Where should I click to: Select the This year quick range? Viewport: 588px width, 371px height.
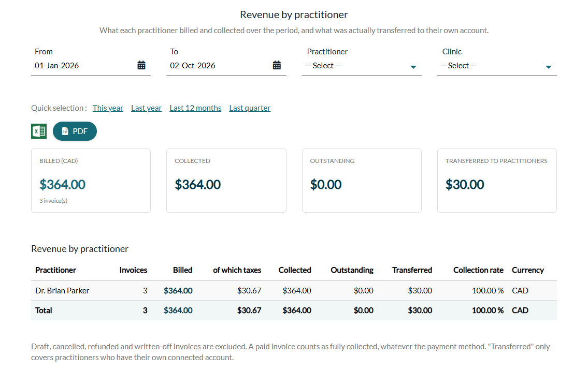pyautogui.click(x=108, y=108)
